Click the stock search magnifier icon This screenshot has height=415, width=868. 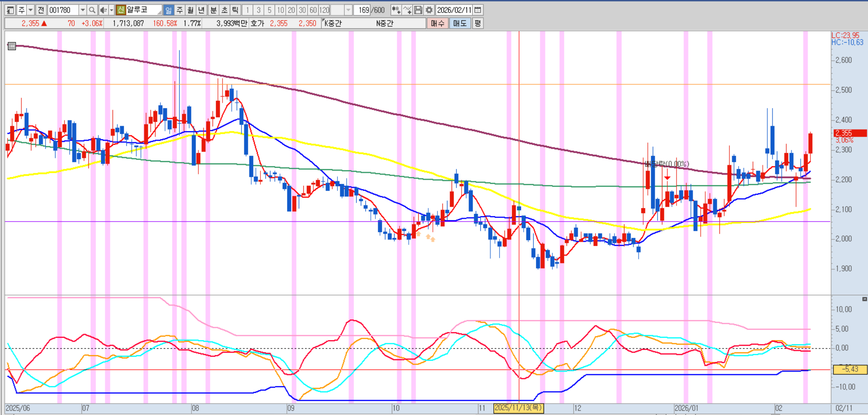point(92,10)
